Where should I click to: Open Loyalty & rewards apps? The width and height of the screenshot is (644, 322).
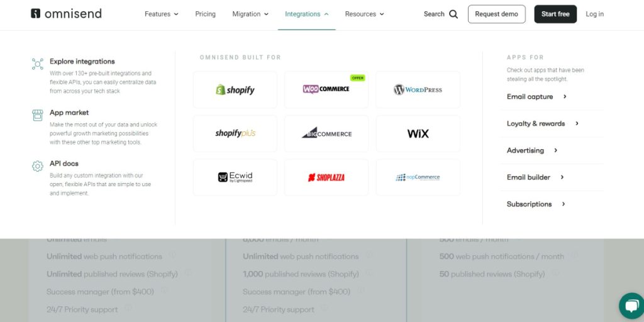click(543, 123)
